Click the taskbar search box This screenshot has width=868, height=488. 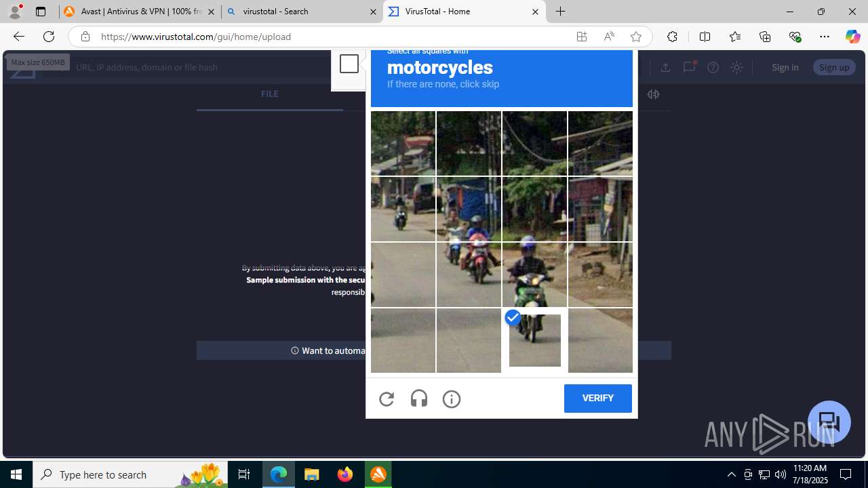click(x=130, y=474)
